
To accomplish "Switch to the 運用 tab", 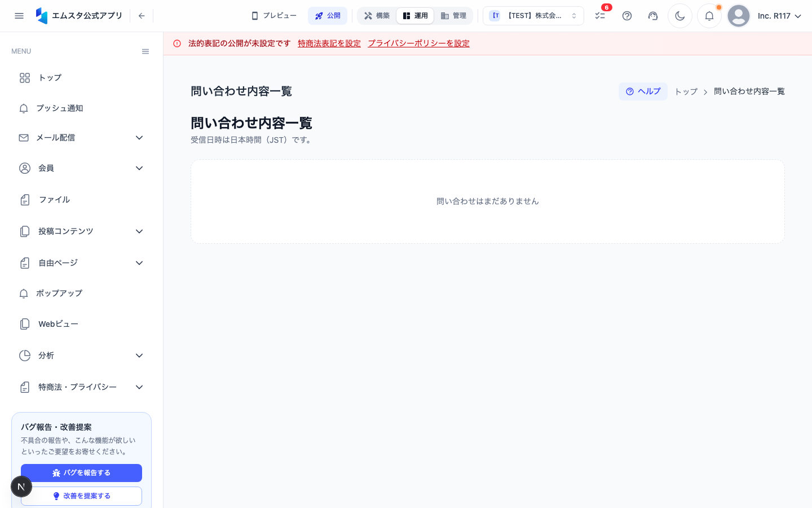I will click(x=415, y=16).
